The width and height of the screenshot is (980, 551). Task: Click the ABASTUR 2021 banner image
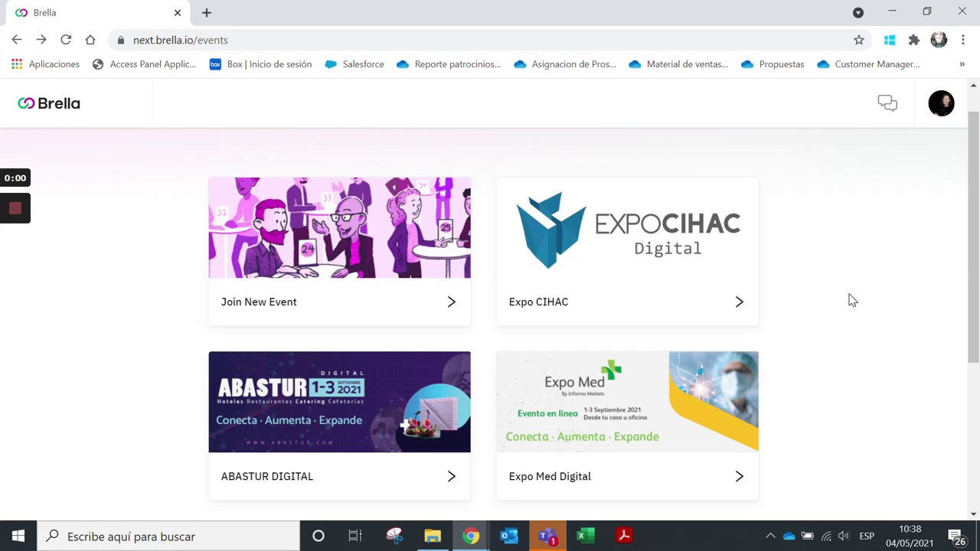click(340, 402)
